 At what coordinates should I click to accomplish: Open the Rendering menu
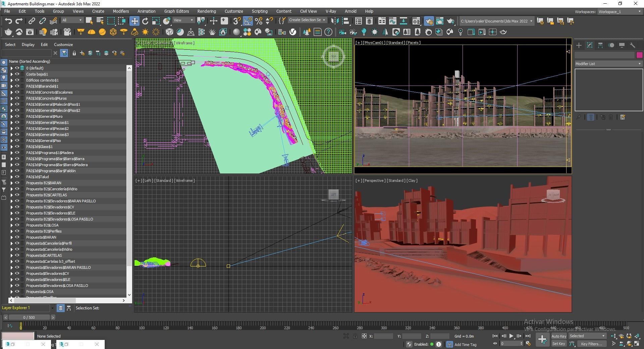[206, 11]
